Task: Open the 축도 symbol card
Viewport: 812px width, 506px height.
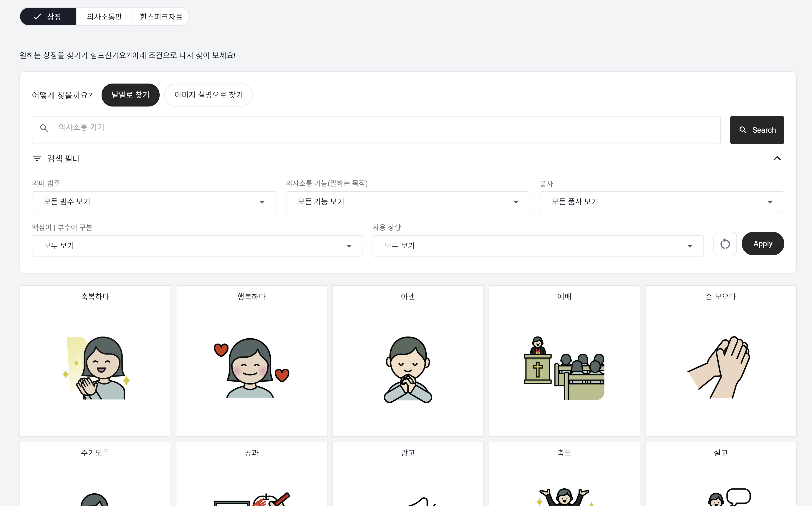Action: click(564, 474)
